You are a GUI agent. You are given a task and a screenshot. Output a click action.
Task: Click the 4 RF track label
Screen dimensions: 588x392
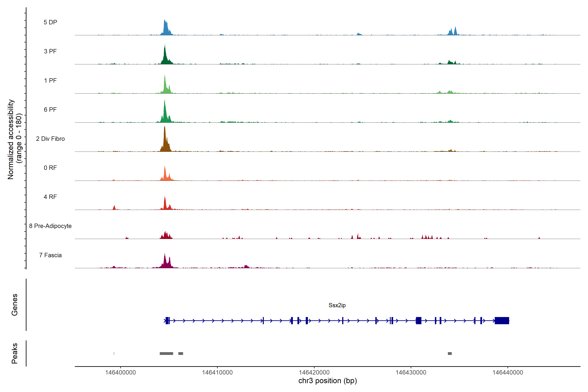(x=50, y=197)
